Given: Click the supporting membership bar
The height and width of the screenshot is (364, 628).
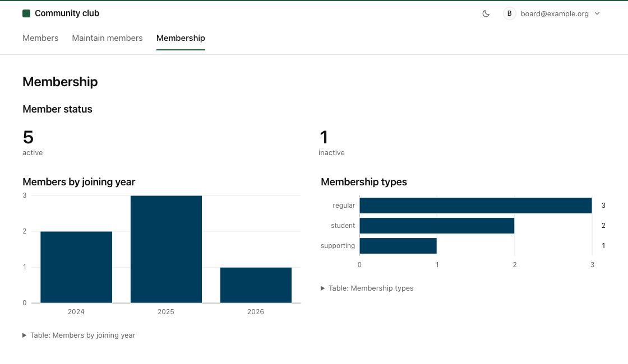Looking at the screenshot, I should coord(398,246).
